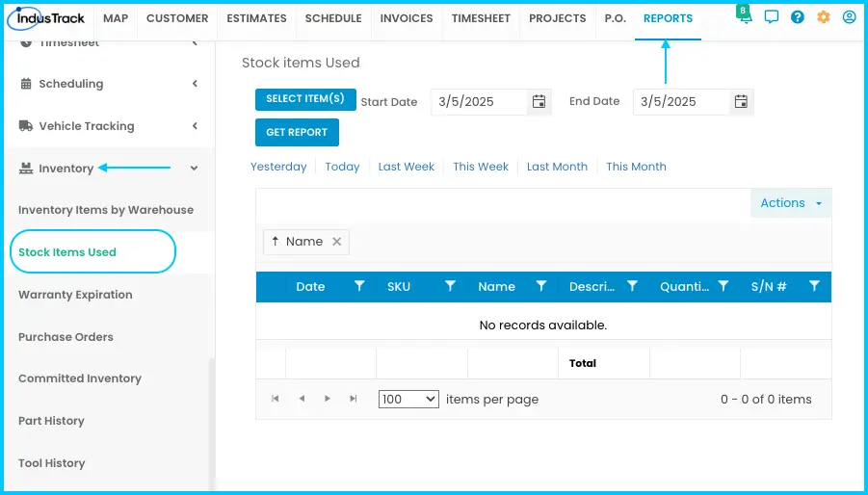The width and height of the screenshot is (868, 495).
Task: Open Inventory Items by Warehouse report
Action: point(106,210)
